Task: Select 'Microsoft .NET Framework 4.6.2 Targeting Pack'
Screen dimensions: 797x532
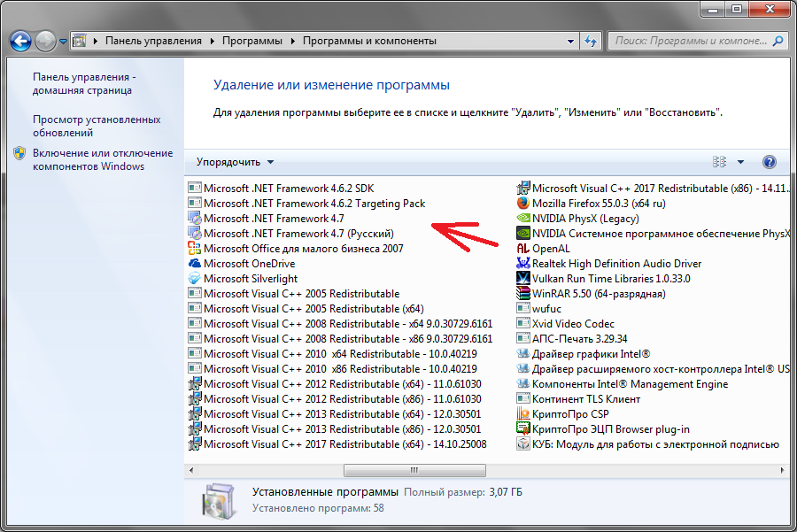Action: pyautogui.click(x=306, y=204)
